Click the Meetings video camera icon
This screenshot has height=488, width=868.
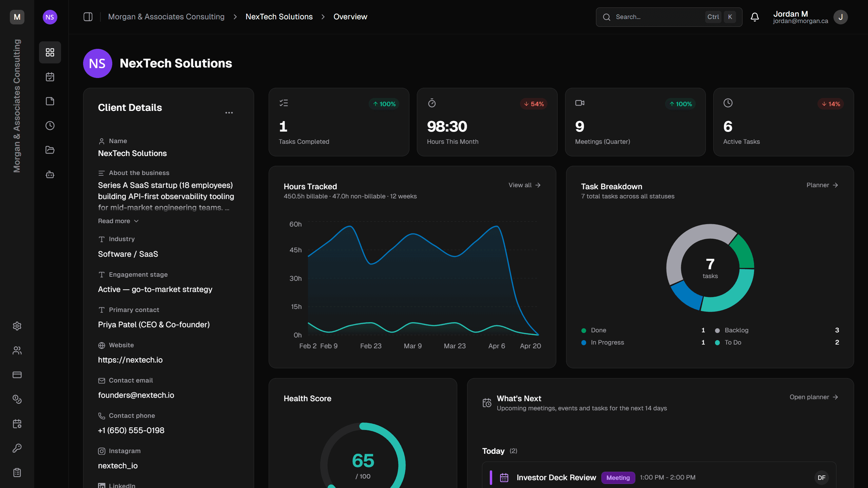580,103
